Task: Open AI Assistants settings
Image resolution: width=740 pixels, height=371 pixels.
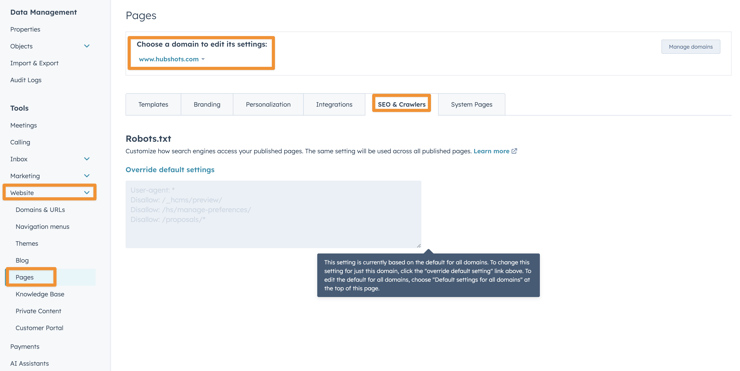Action: 29,363
